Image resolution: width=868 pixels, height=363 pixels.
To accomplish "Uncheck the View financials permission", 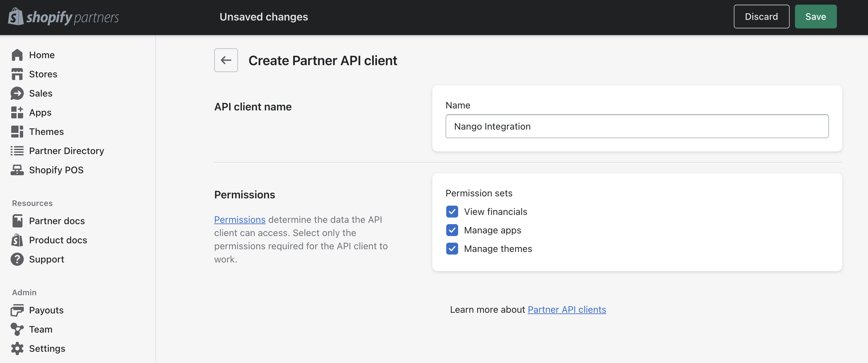I will tap(452, 212).
